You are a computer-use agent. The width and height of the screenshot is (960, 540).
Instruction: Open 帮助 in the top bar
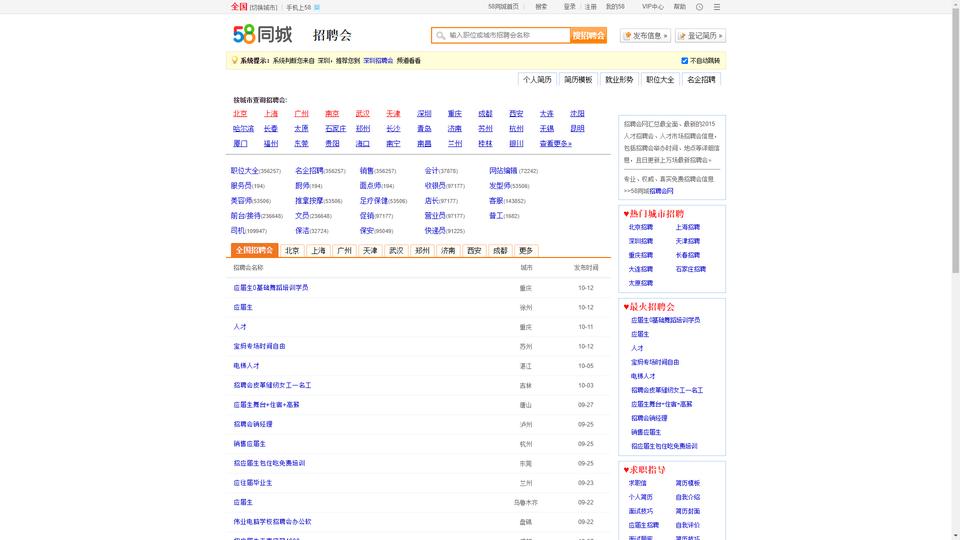(x=680, y=7)
